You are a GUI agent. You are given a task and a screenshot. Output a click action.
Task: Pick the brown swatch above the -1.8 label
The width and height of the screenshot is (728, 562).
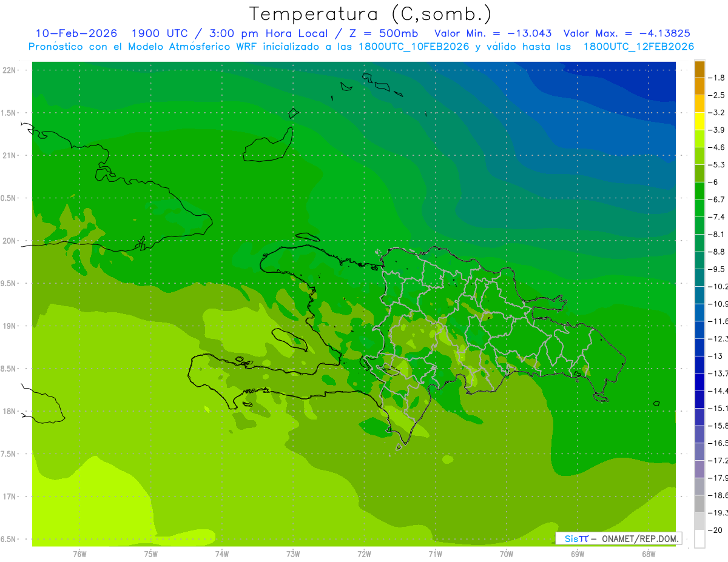[x=699, y=70]
